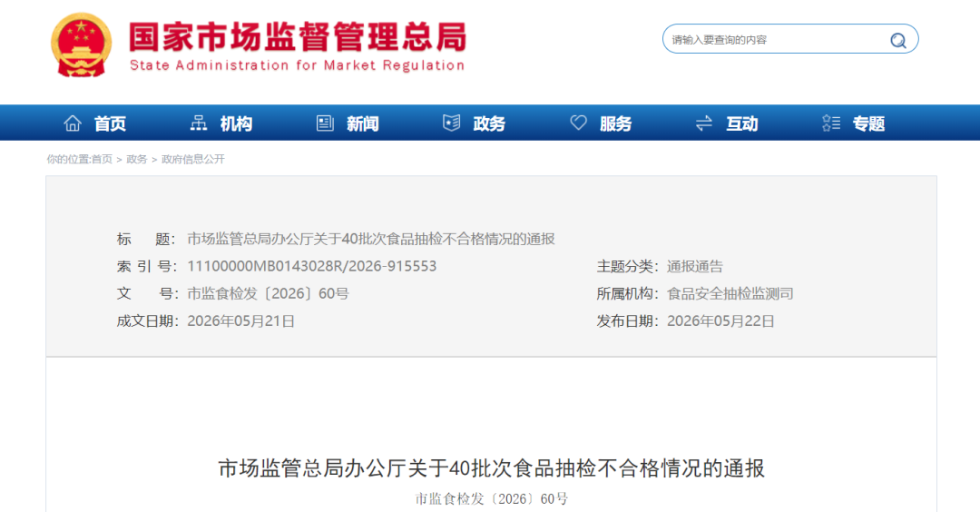Click the book icon beside 政务

tap(451, 123)
